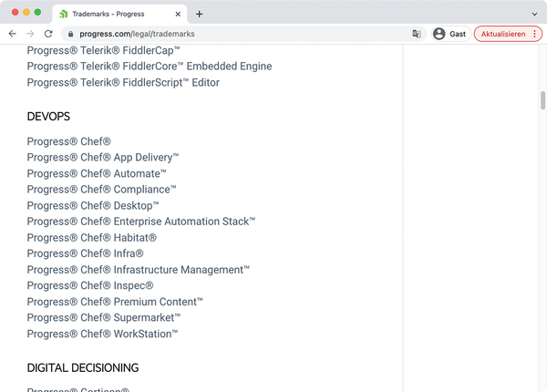This screenshot has height=392, width=547.
Task: Click Progress Chef Automate entry
Action: point(97,174)
